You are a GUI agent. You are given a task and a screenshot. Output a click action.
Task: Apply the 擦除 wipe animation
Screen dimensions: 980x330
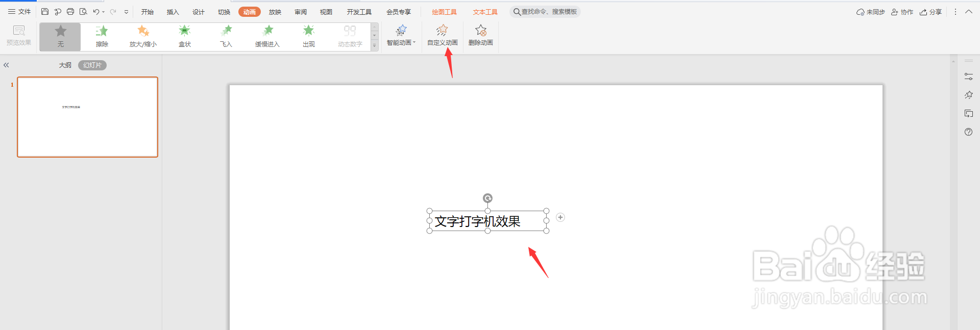click(102, 37)
